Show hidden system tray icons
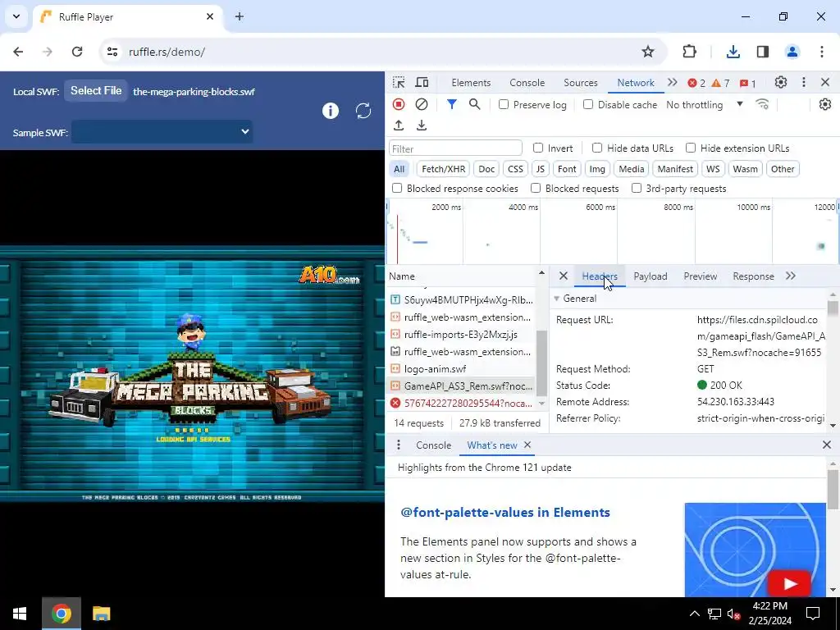This screenshot has width=840, height=630. click(x=694, y=614)
